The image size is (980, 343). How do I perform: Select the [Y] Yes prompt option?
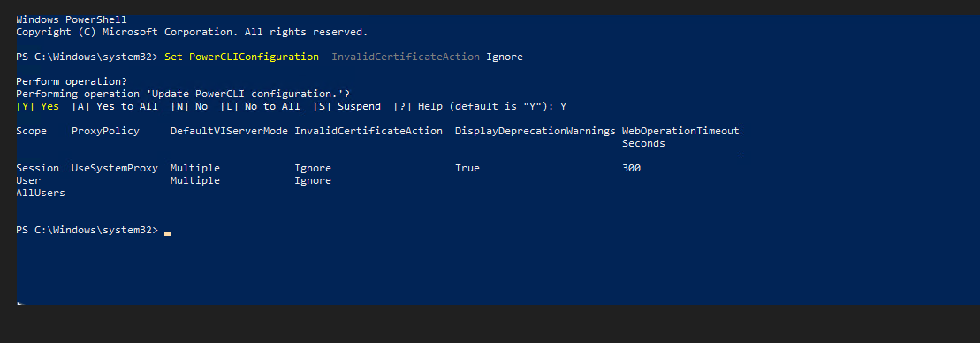tap(37, 106)
